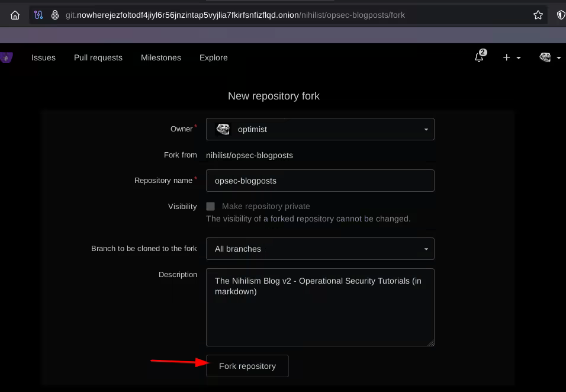Navigate to Milestones
This screenshot has height=392, width=566.
(x=161, y=57)
